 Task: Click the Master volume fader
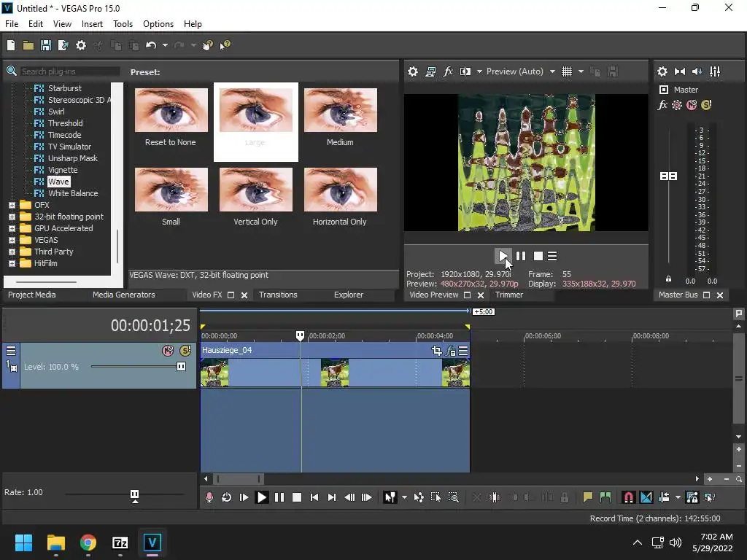[x=668, y=176]
